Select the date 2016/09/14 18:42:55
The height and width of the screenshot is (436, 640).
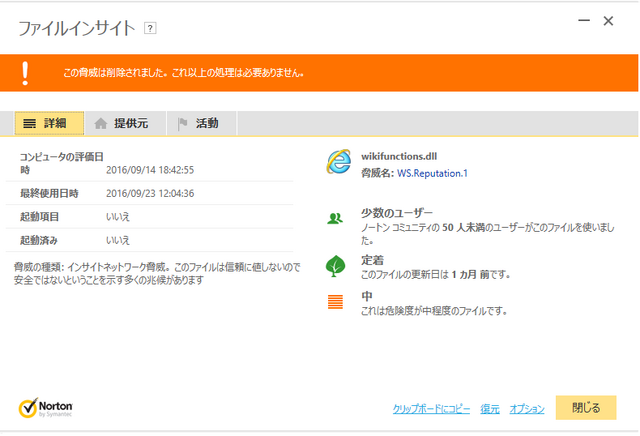pos(150,170)
